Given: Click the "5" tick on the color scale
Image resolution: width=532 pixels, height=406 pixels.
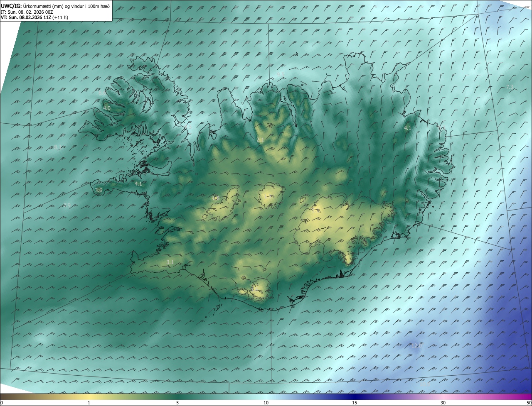Looking at the screenshot, I should tap(177, 403).
